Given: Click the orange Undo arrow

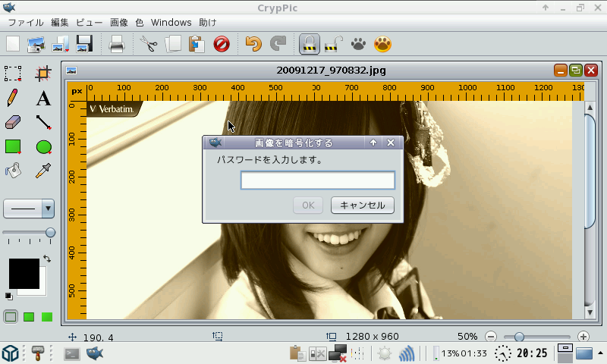Looking at the screenshot, I should pyautogui.click(x=253, y=44).
